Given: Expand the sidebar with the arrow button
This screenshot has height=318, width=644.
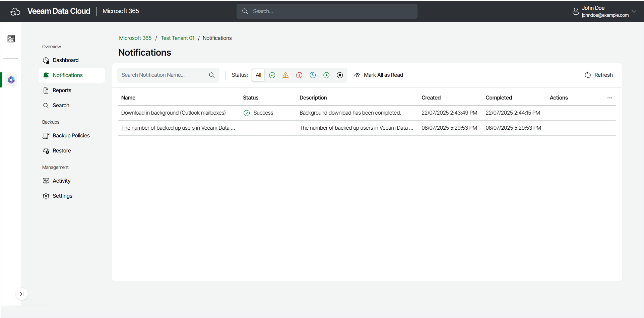Looking at the screenshot, I should [x=22, y=294].
